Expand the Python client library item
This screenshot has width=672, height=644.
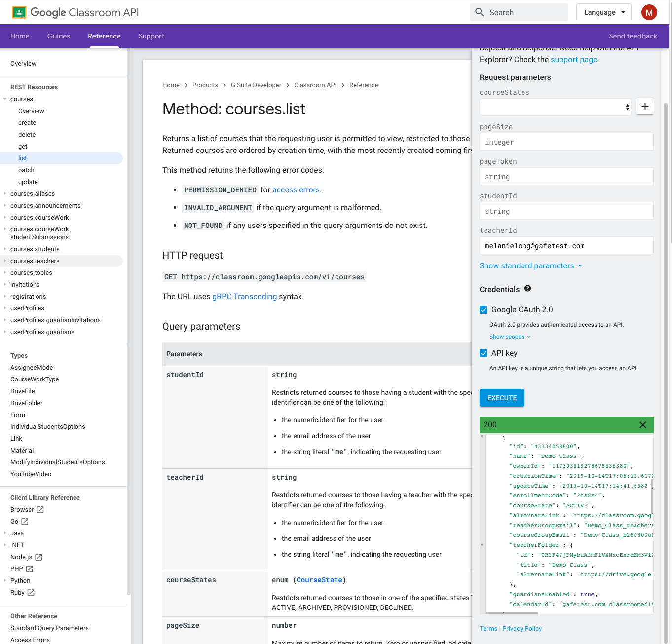[5, 581]
